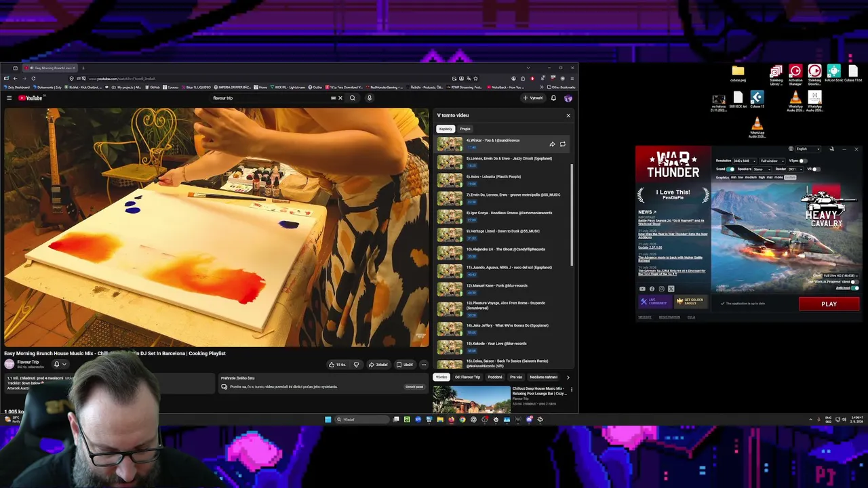The height and width of the screenshot is (488, 868).
Task: Open the Resolution dropdown
Action: point(745,161)
